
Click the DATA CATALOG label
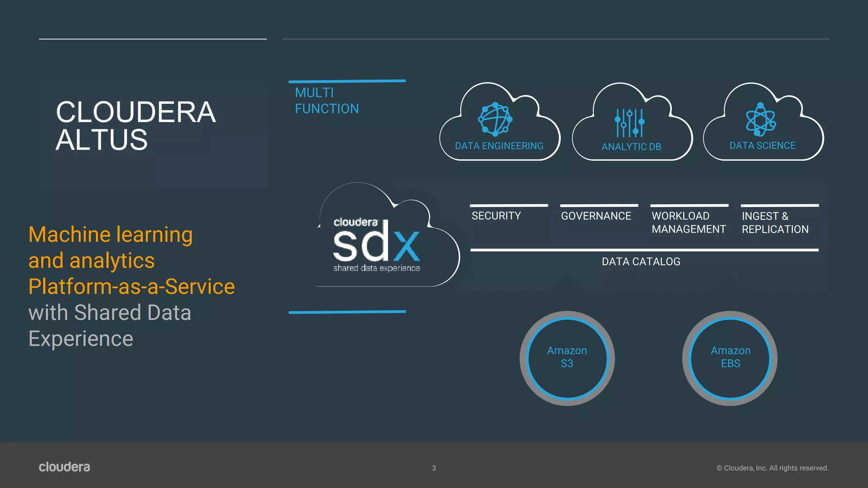pyautogui.click(x=641, y=262)
